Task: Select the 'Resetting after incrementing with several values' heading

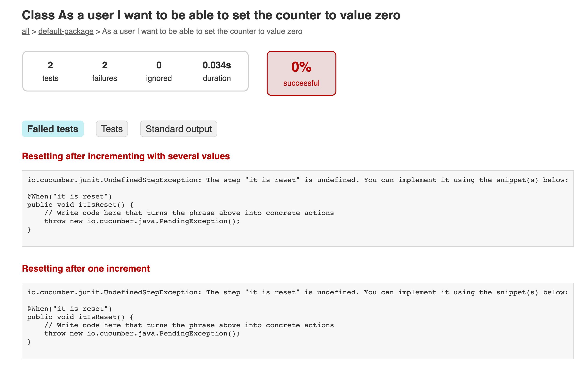Action: (x=126, y=156)
